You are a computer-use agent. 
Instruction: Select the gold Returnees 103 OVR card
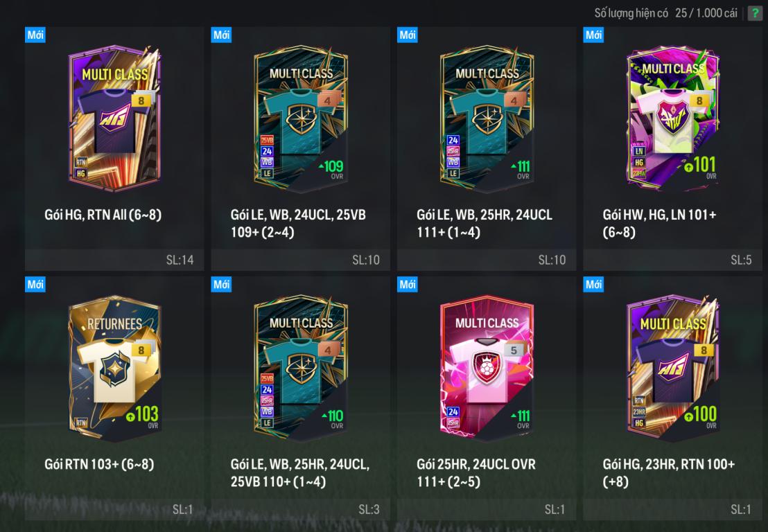click(x=114, y=368)
